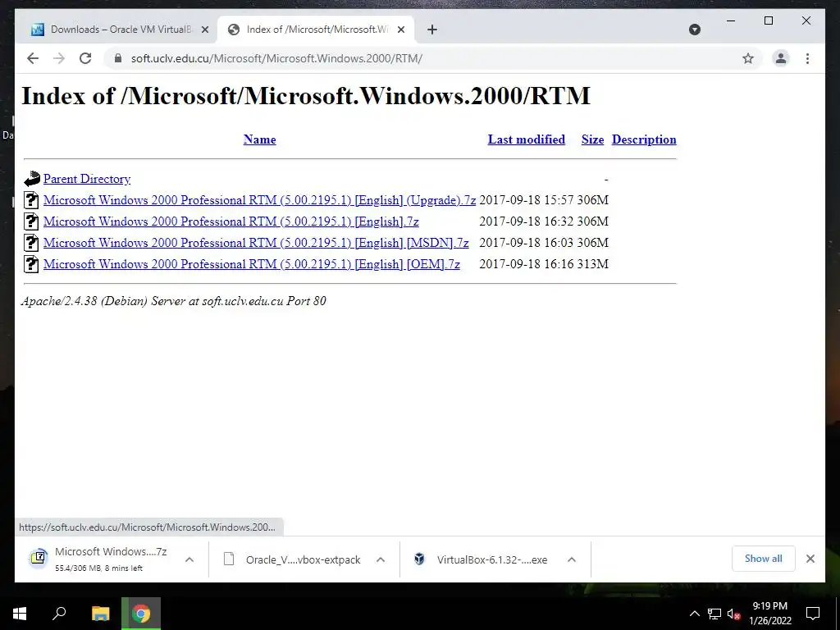Screen dimensions: 840x630
Task: Show all downloads
Action: 764,559
